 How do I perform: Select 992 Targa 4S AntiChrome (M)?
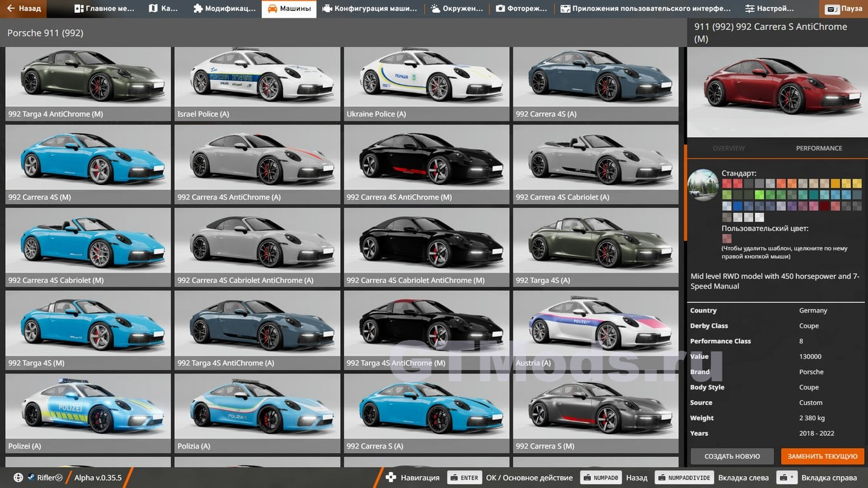click(x=426, y=330)
